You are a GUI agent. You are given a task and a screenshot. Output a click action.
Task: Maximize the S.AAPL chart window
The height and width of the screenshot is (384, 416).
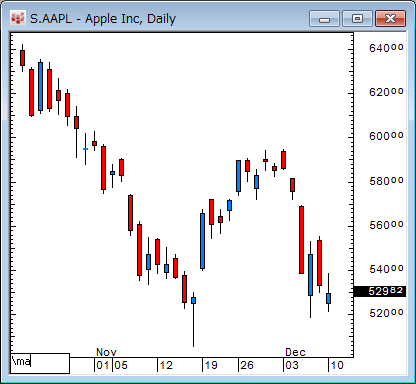pyautogui.click(x=357, y=19)
